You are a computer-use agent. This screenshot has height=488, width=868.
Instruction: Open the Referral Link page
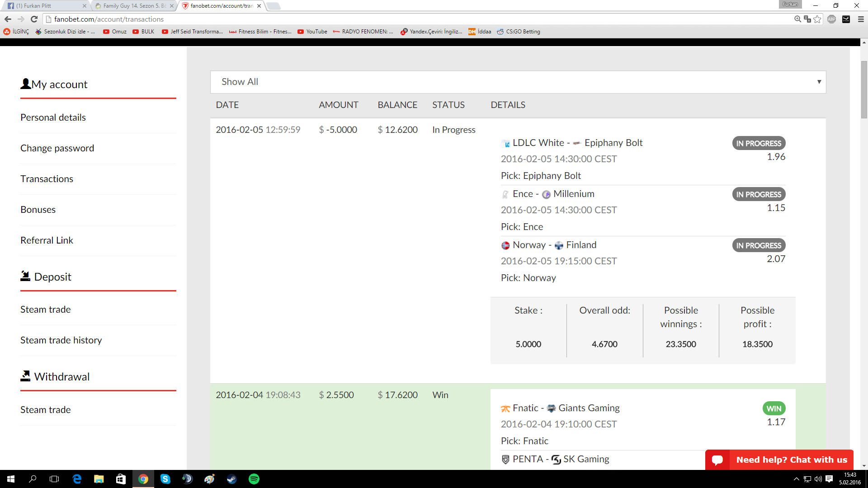pos(47,240)
